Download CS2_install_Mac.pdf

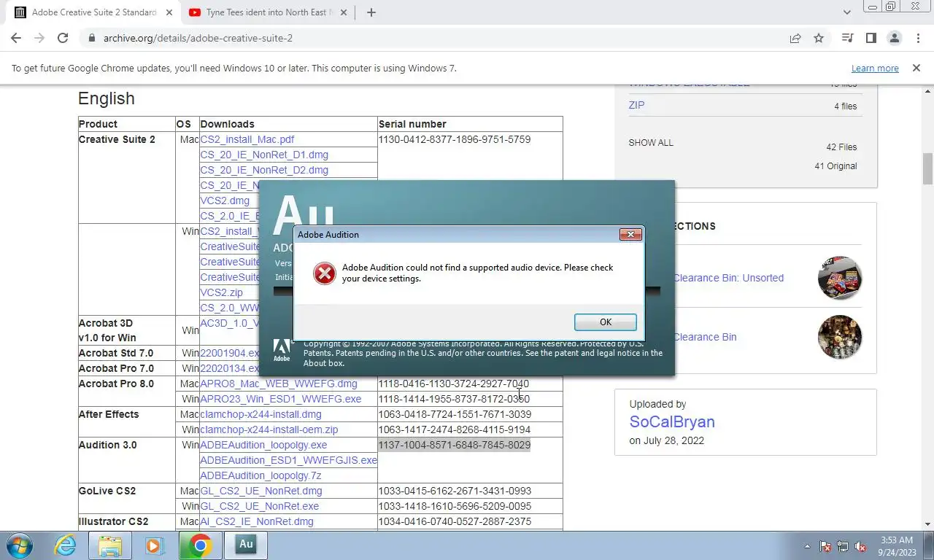click(247, 139)
